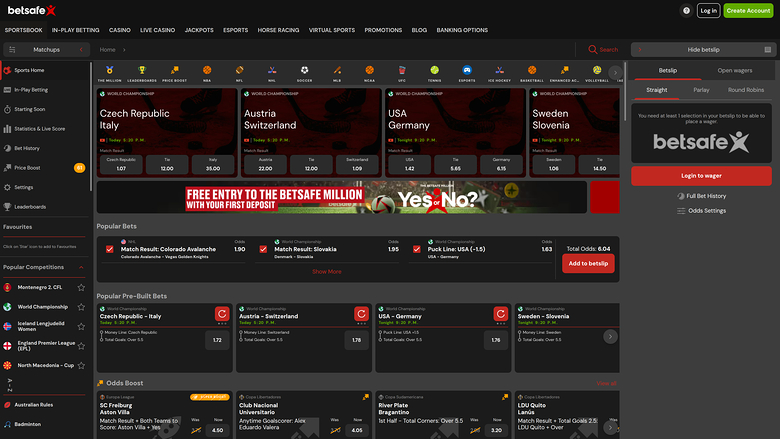
Task: Click View all for Odds Boost
Action: [x=606, y=383]
